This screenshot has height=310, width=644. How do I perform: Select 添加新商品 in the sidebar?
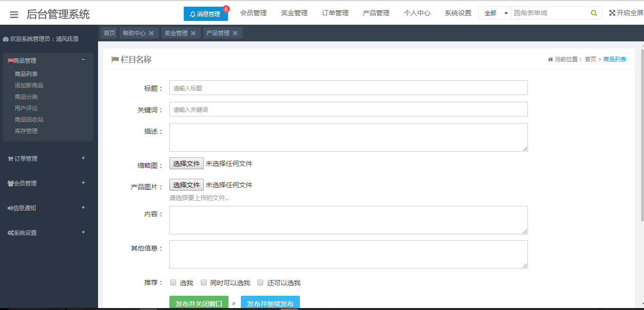point(29,86)
